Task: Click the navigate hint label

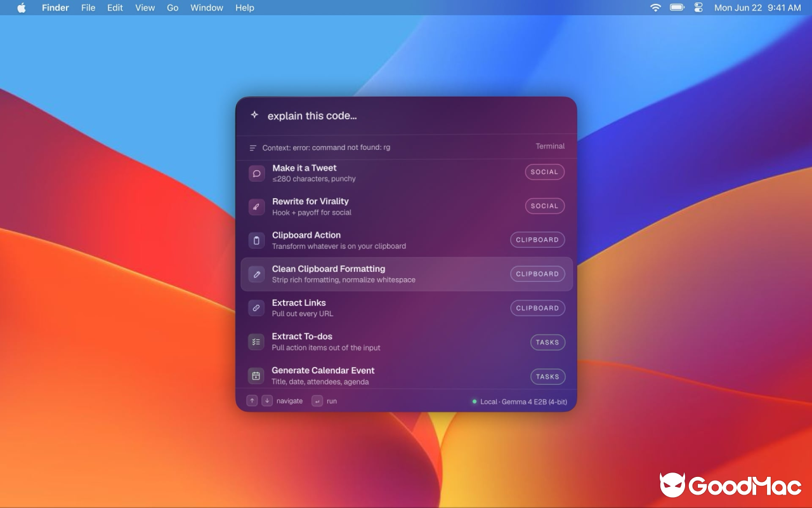Action: [289, 401]
